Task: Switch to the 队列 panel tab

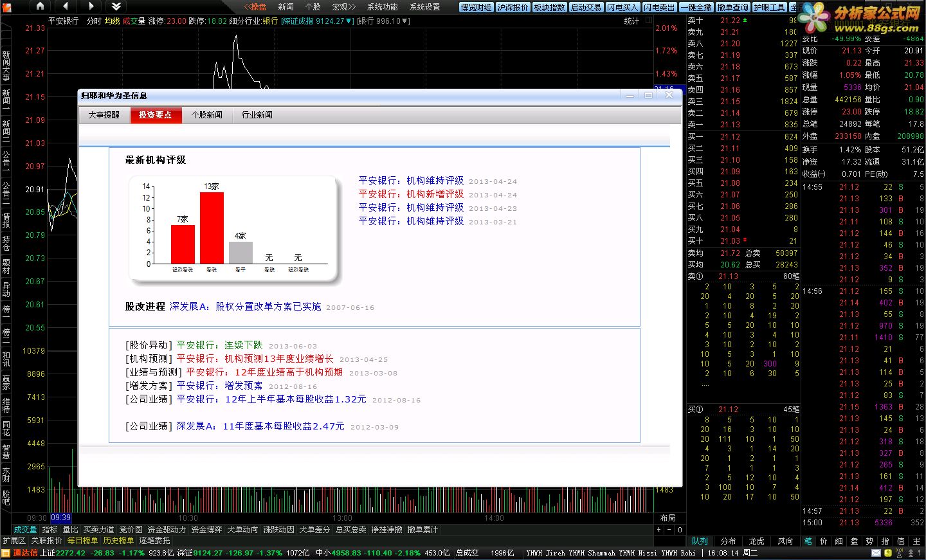Action: click(700, 541)
